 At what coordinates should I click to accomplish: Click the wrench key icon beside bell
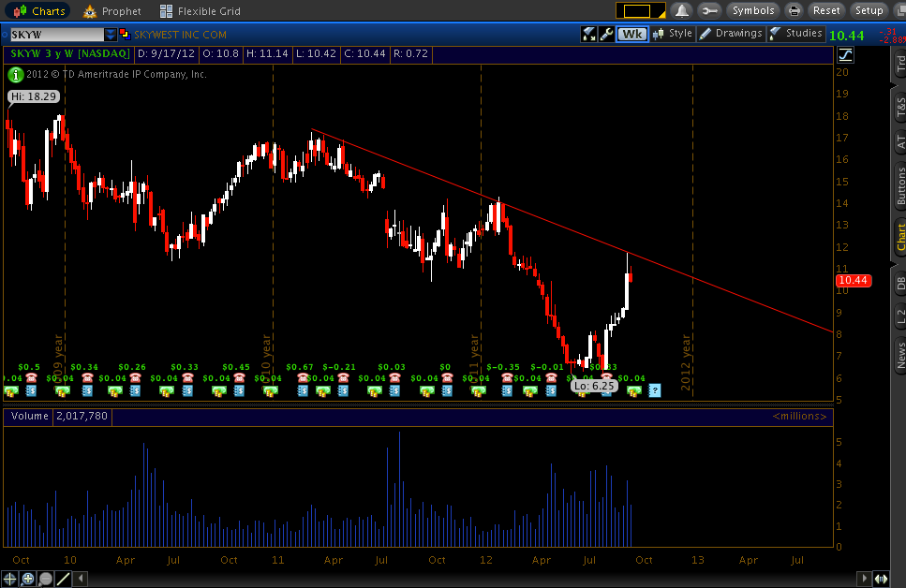[x=709, y=11]
